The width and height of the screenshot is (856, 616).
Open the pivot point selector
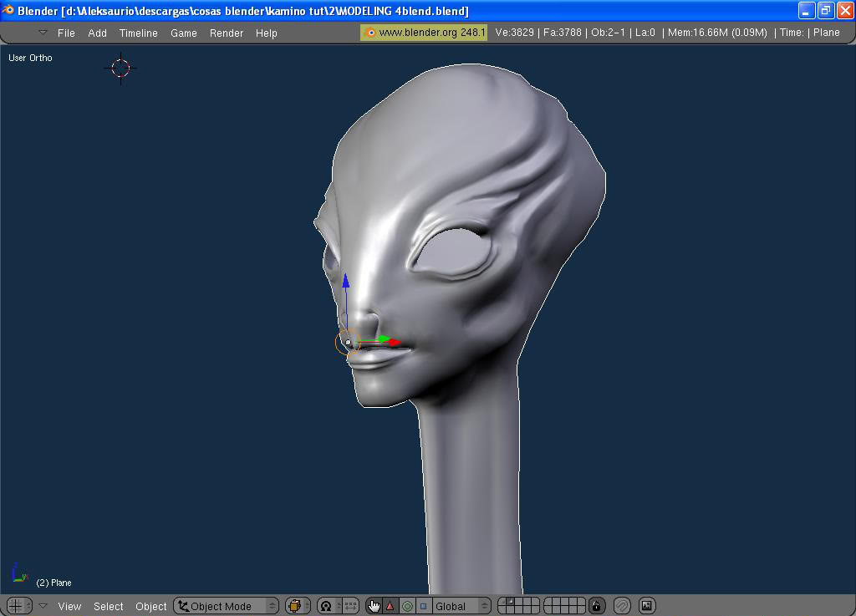click(x=326, y=606)
